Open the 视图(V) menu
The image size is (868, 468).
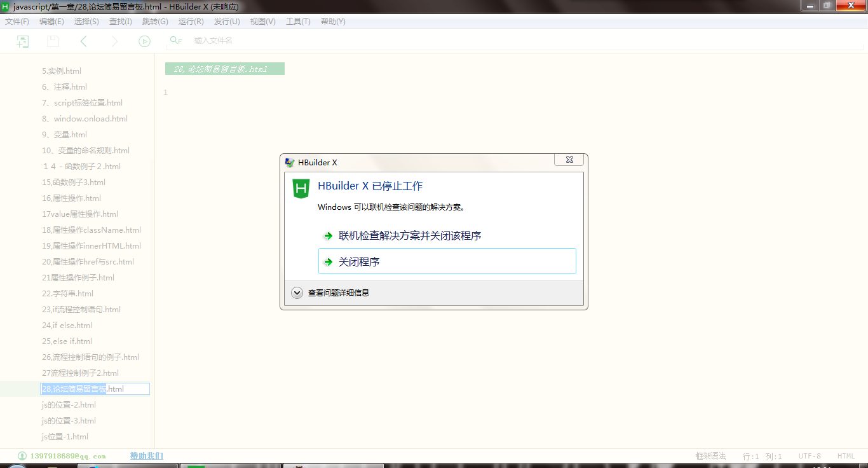[x=263, y=22]
